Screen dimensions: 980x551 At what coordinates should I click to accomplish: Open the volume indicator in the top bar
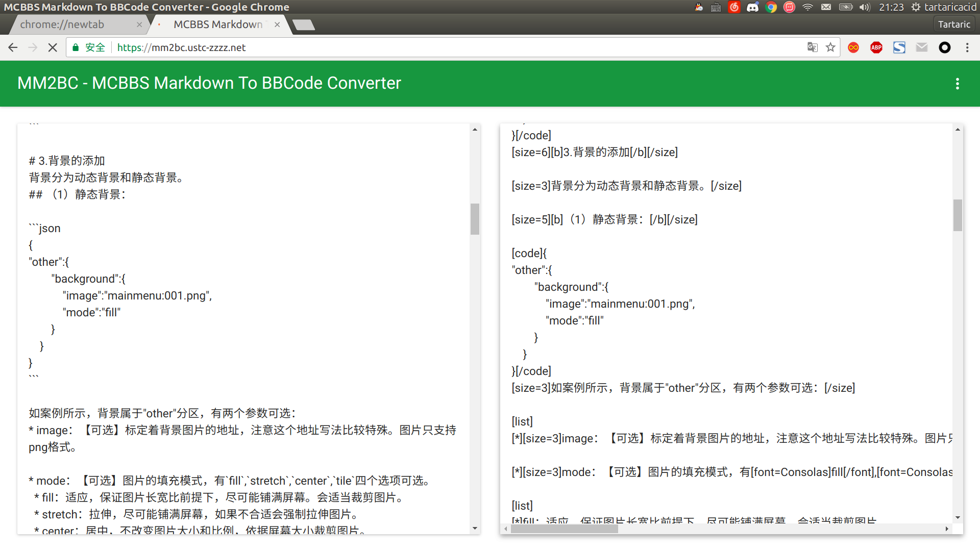click(865, 7)
